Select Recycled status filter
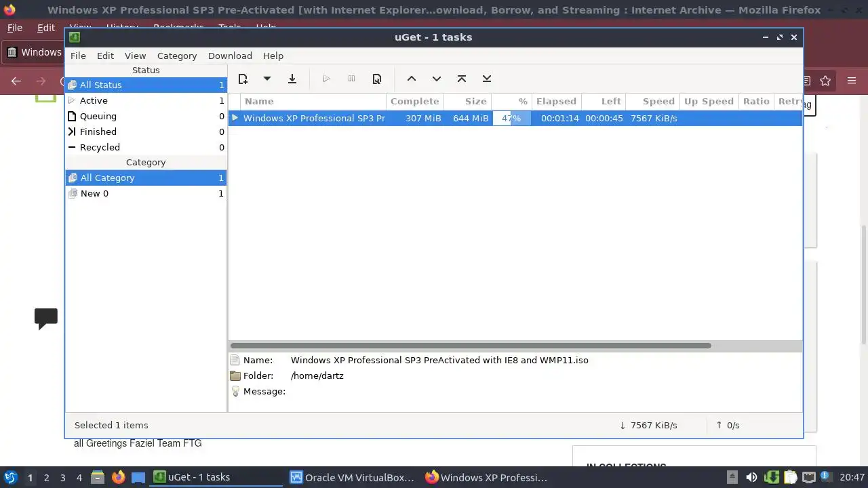868x488 pixels. 146,147
